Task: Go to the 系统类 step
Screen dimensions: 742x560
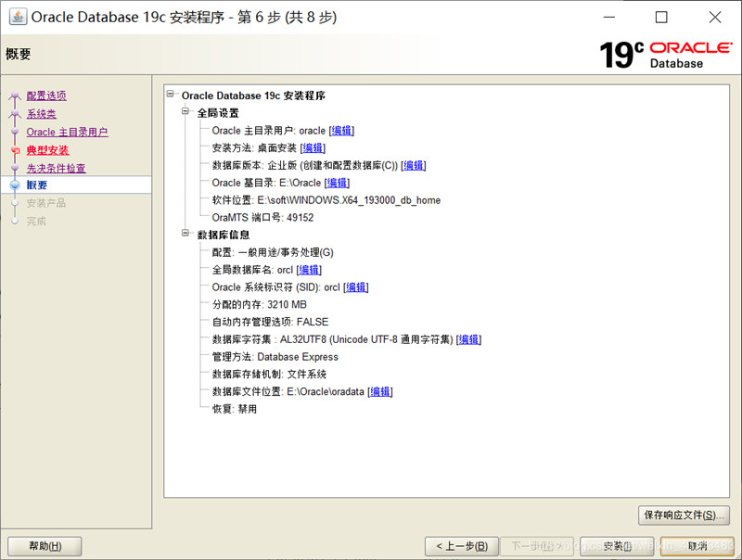Action: (x=41, y=114)
